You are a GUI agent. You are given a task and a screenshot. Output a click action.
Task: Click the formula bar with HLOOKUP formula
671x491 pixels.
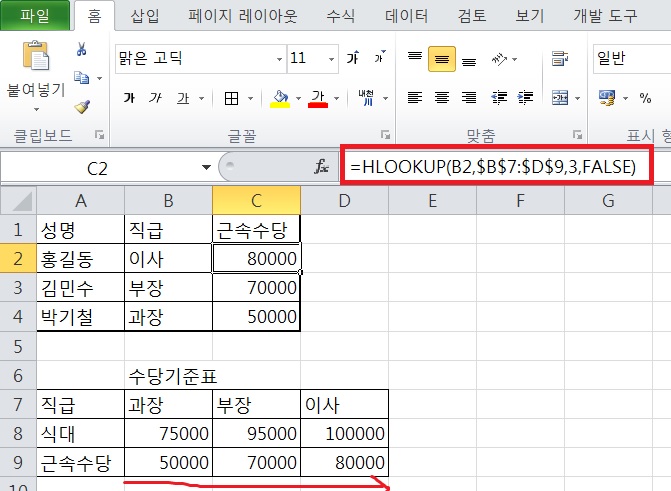tap(497, 167)
